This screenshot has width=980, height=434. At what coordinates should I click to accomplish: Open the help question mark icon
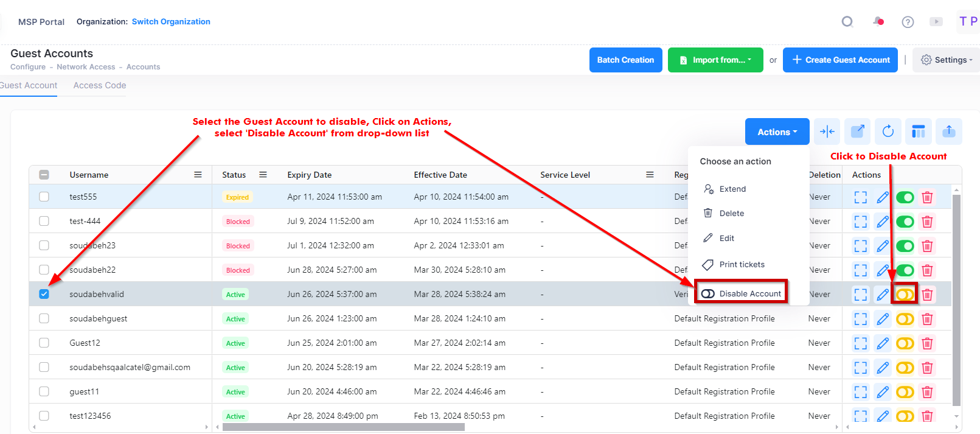(x=908, y=22)
